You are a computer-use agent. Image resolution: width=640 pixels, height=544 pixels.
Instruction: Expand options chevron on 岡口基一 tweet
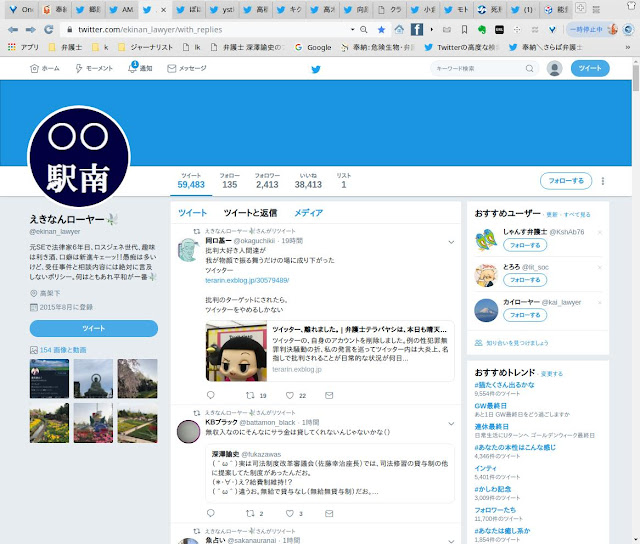[451, 242]
